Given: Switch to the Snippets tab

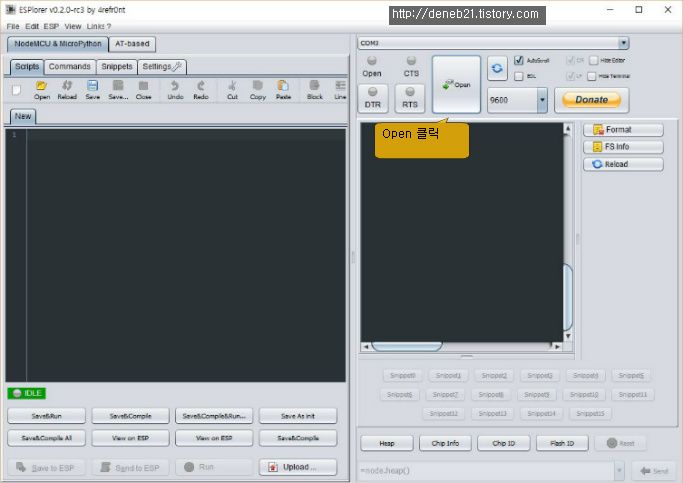Looking at the screenshot, I should click(117, 67).
